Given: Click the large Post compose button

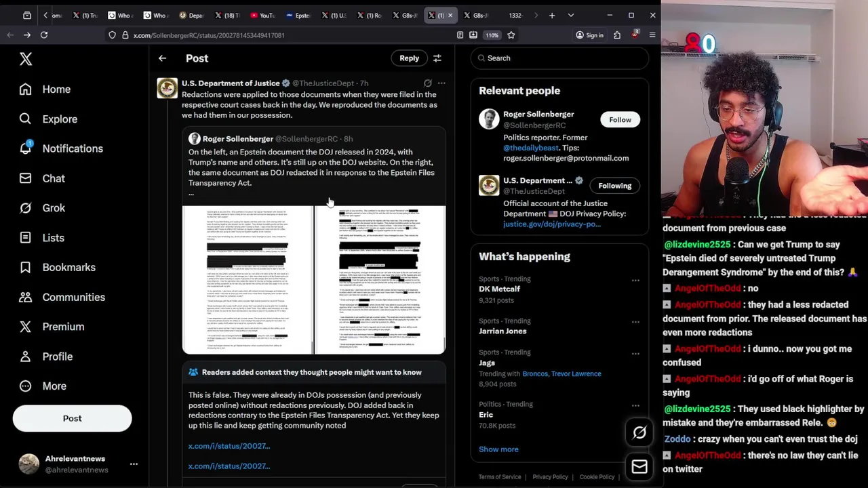Looking at the screenshot, I should click(x=72, y=418).
